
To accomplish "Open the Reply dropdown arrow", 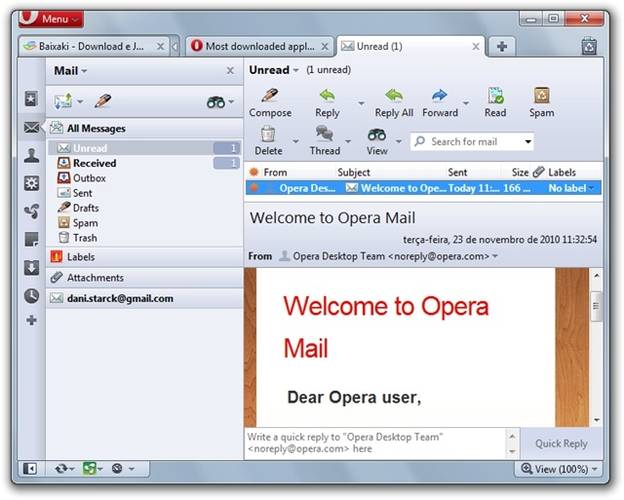I will 361,104.
